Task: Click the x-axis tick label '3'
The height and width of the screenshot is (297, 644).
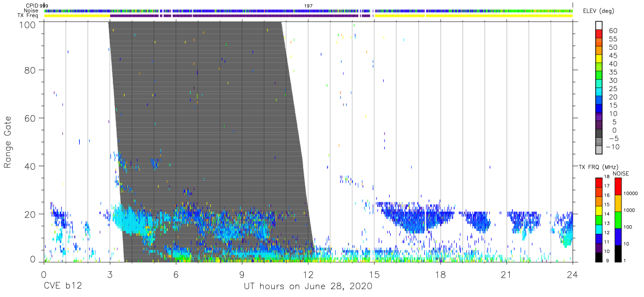Action: (110, 274)
